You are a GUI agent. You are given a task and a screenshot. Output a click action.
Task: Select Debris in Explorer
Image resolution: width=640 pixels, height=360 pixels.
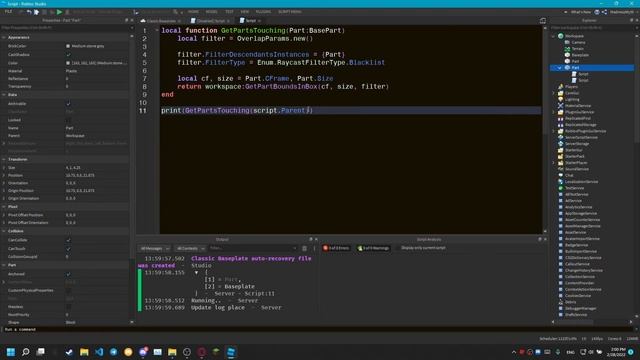point(570,302)
